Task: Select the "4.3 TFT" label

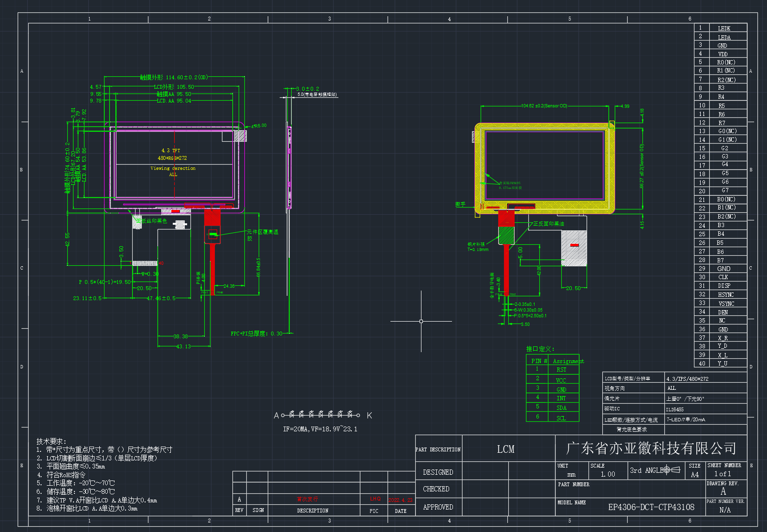Action: tap(171, 150)
